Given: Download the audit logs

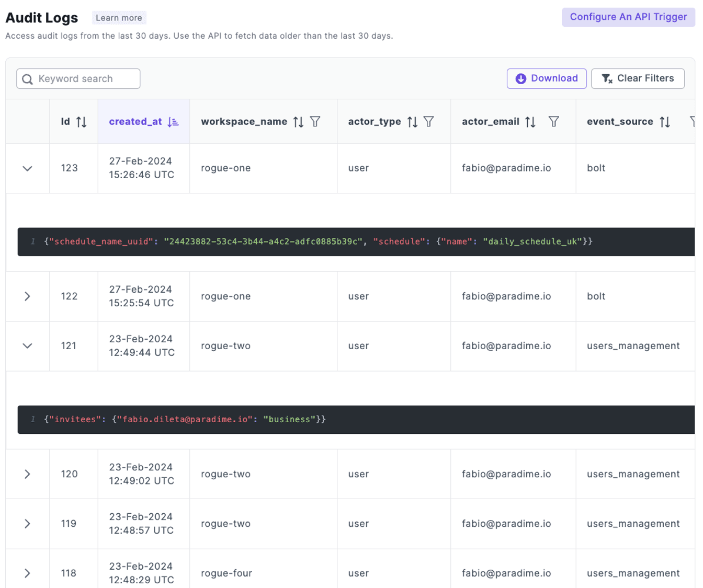Looking at the screenshot, I should pos(547,78).
